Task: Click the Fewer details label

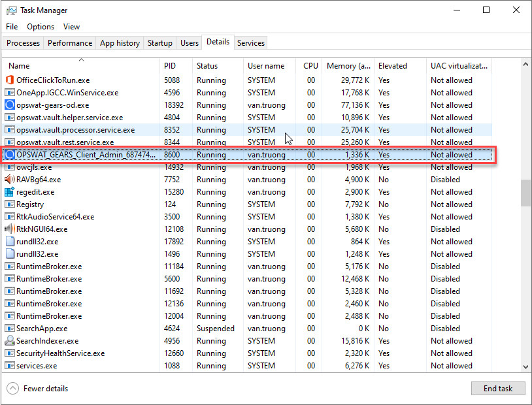Action: click(x=46, y=389)
